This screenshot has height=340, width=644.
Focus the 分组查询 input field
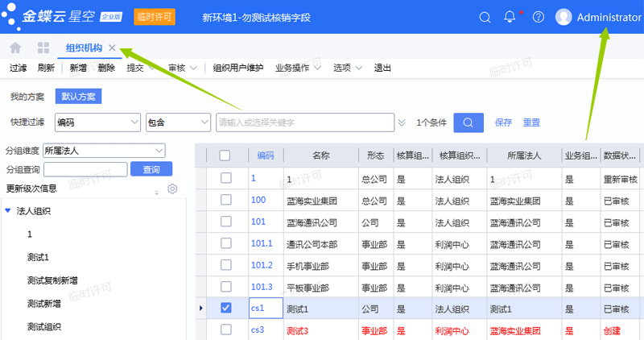(85, 169)
